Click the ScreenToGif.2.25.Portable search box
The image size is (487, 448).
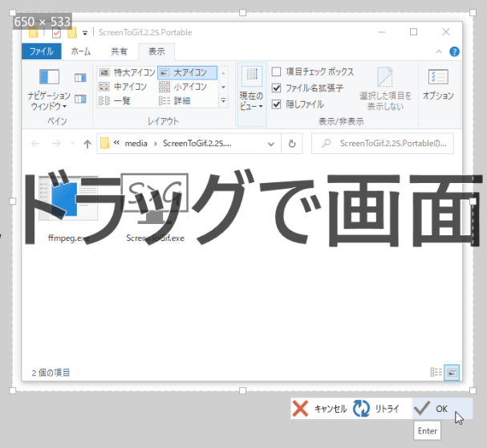(x=383, y=144)
